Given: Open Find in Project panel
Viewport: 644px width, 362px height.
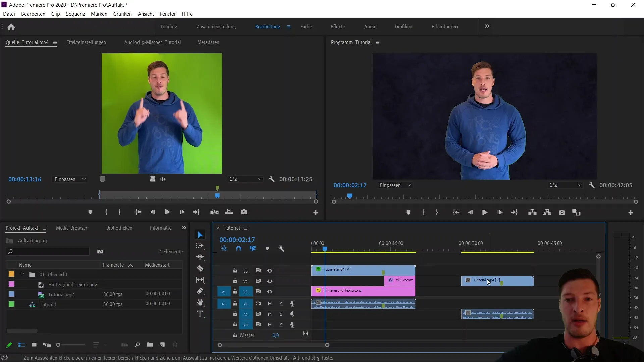Looking at the screenshot, I should click(137, 345).
